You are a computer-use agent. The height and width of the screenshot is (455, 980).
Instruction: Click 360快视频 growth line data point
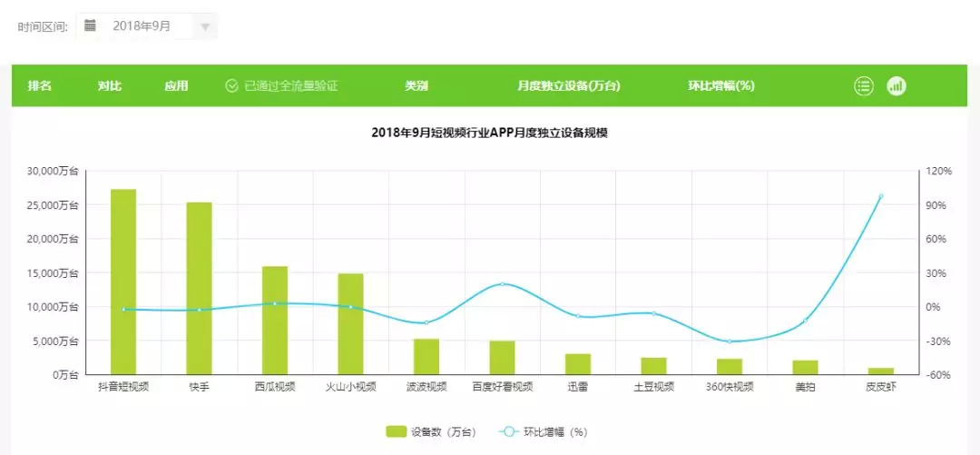click(730, 341)
